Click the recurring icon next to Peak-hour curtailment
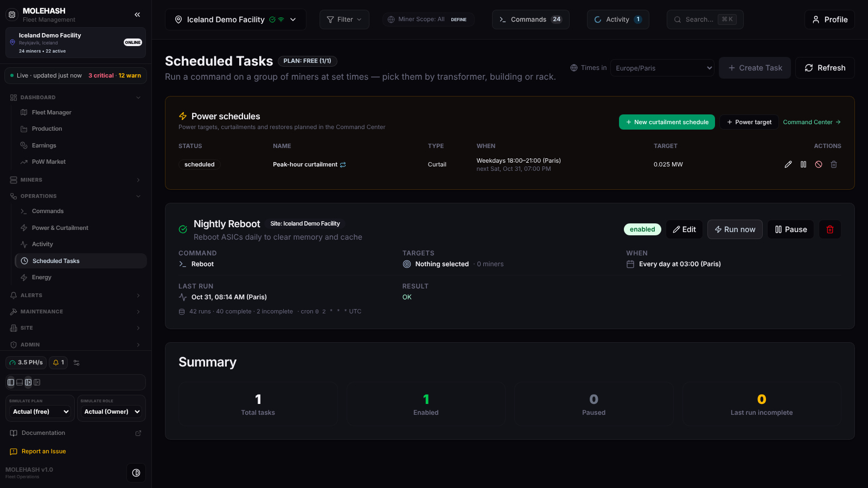 (x=343, y=165)
